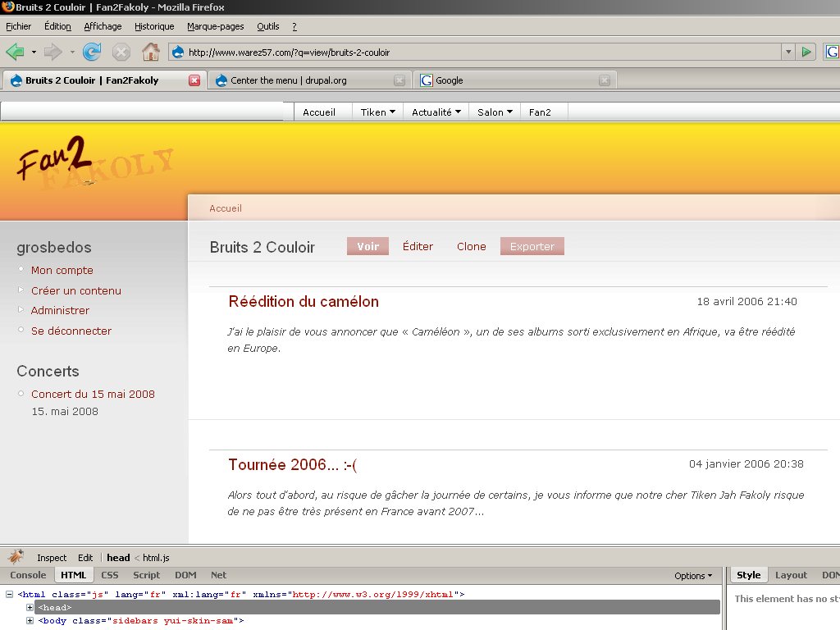
Task: Click the green Back arrow button
Action: 15,52
